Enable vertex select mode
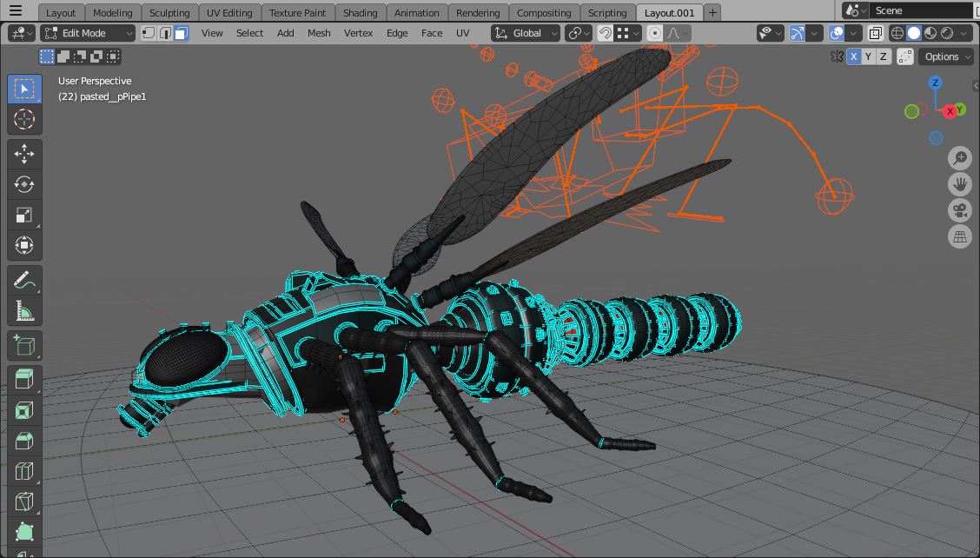Viewport: 980px width, 558px height. point(148,33)
